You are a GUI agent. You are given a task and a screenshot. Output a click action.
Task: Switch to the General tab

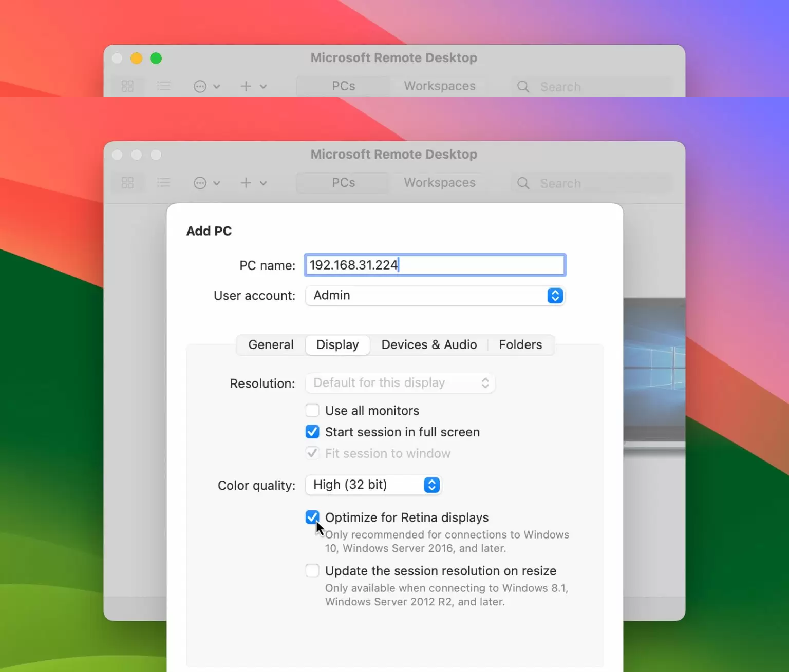[271, 344]
